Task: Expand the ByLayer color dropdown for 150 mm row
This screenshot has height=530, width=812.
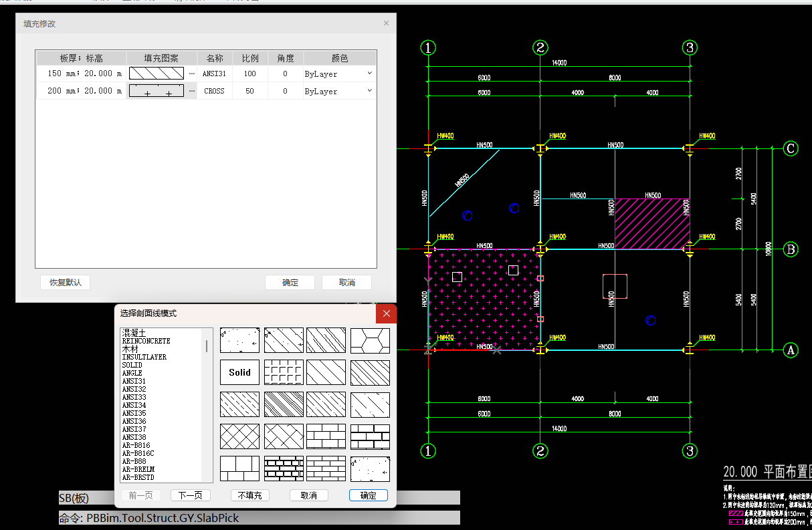Action: point(369,74)
